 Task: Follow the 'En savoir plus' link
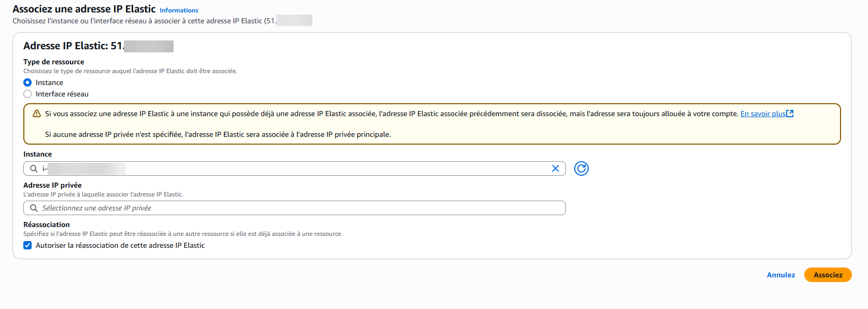pos(762,114)
